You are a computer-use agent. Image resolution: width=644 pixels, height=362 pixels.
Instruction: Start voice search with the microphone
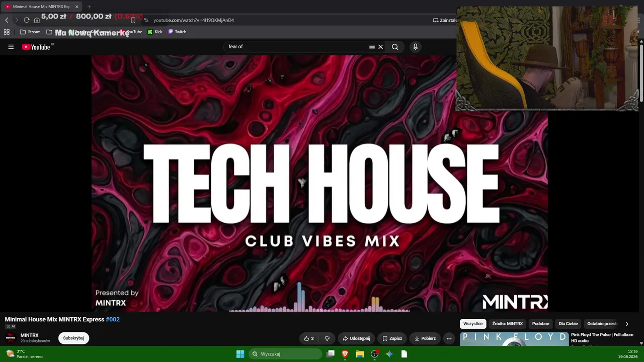click(415, 47)
